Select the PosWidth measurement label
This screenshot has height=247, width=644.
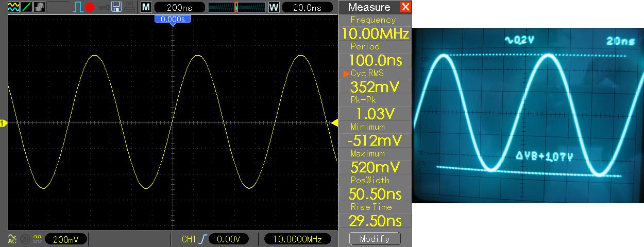(x=370, y=180)
